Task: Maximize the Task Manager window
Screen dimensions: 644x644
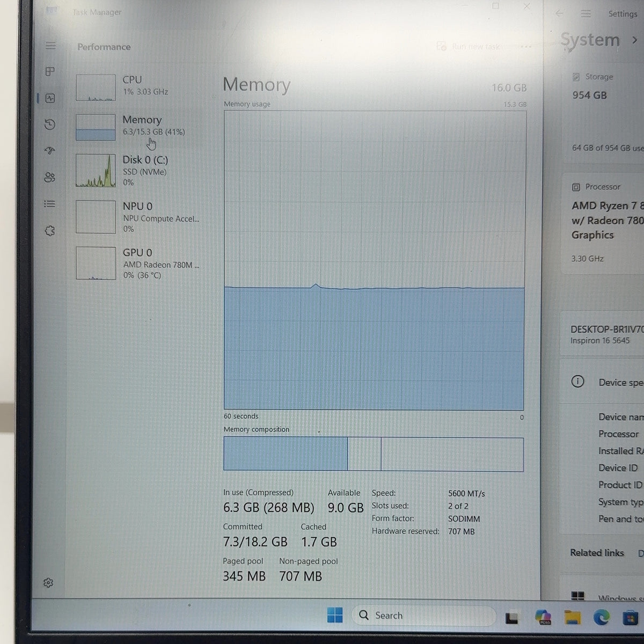Action: pyautogui.click(x=495, y=6)
